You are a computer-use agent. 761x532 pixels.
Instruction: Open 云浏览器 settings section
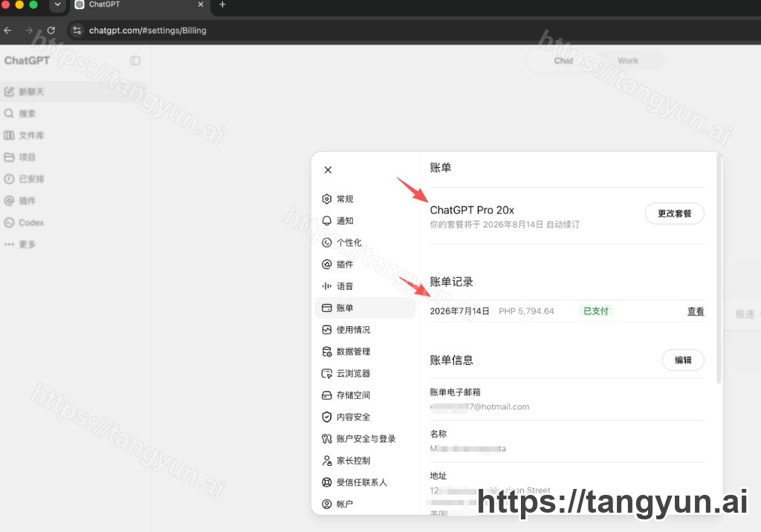[x=365, y=373]
